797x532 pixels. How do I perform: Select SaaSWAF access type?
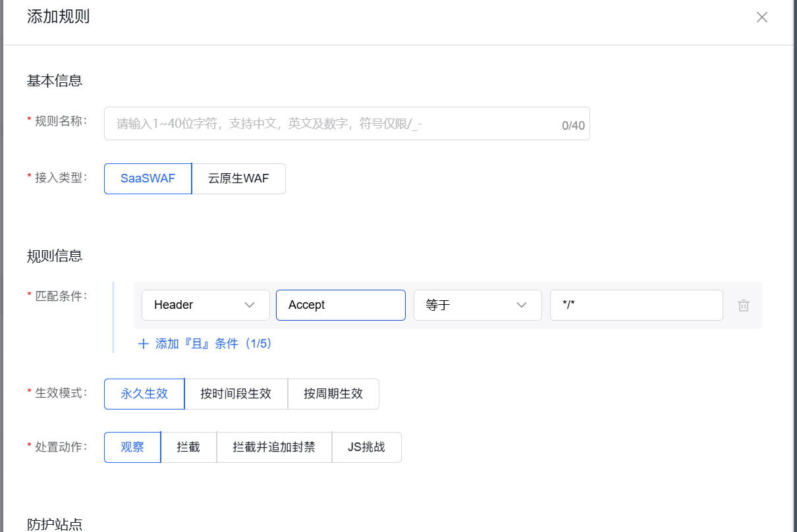(x=147, y=178)
